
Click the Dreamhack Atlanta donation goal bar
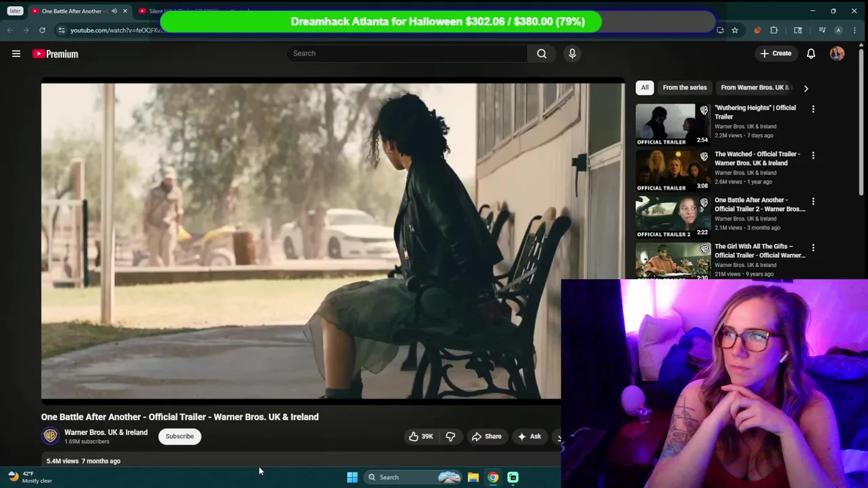[439, 22]
